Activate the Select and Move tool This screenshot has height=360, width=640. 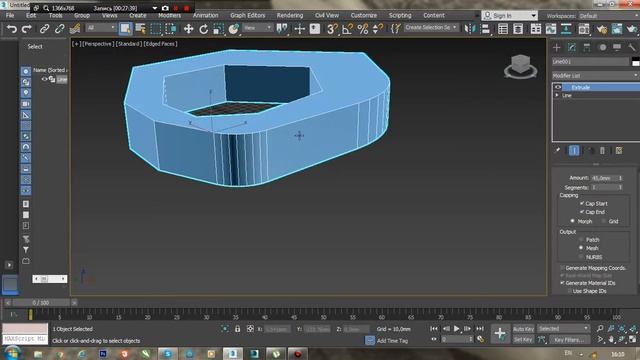pyautogui.click(x=188, y=29)
